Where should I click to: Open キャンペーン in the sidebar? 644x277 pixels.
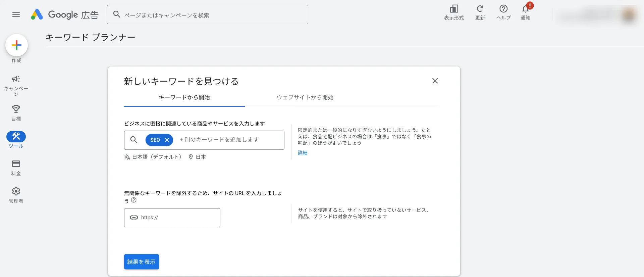[16, 86]
